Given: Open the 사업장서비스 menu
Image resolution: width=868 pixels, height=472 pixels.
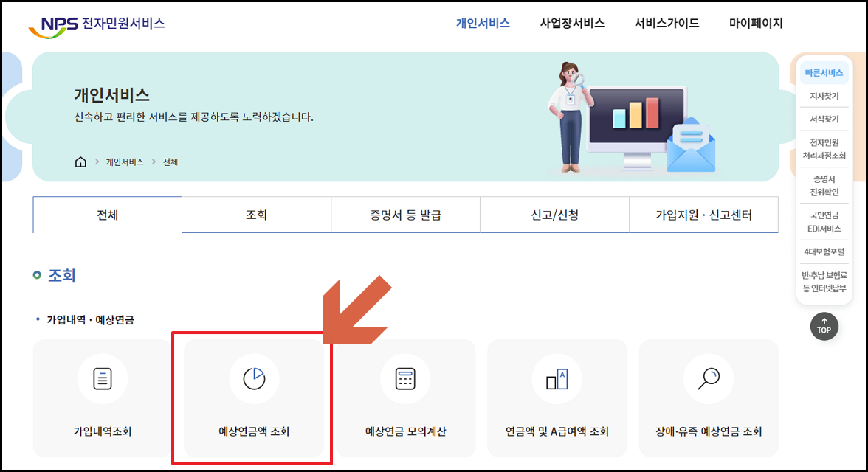Looking at the screenshot, I should point(571,23).
